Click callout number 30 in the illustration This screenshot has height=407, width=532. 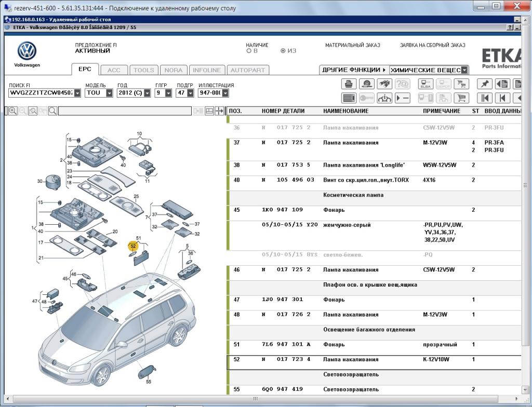point(40,181)
